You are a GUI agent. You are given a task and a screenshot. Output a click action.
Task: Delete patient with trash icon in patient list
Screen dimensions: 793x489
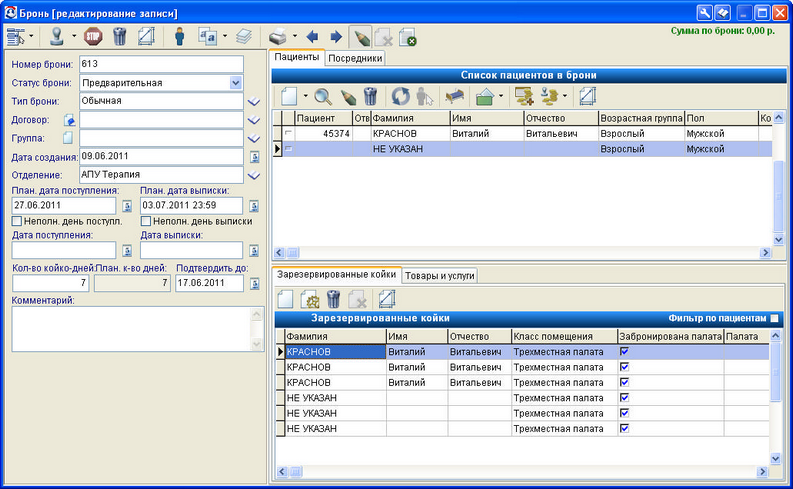(x=370, y=96)
